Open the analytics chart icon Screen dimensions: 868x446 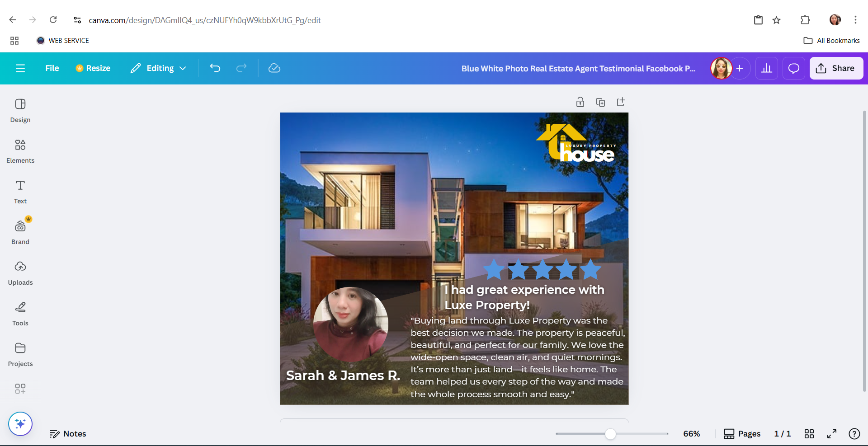[x=767, y=68]
